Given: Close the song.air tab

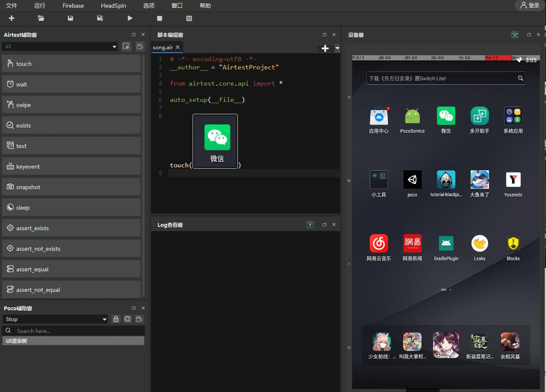Looking at the screenshot, I should [178, 47].
